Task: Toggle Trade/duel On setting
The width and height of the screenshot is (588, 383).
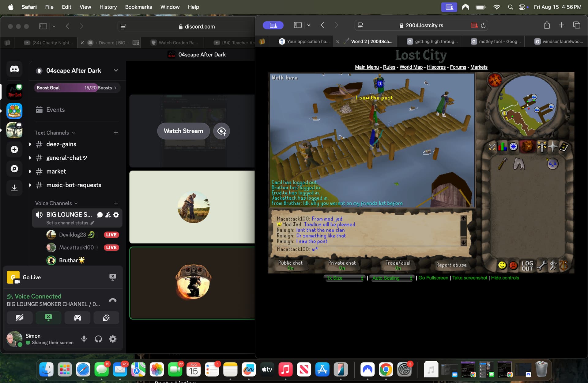Action: coord(398,265)
